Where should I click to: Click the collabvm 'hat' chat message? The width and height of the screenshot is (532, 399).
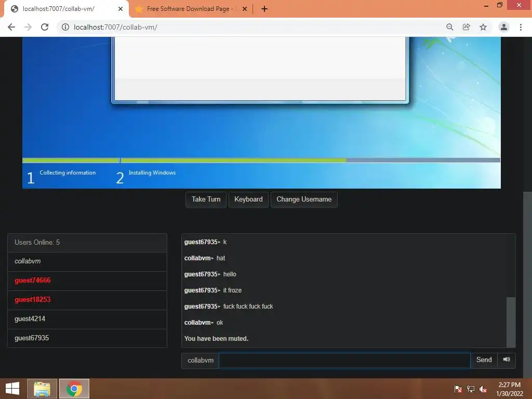[x=205, y=258]
